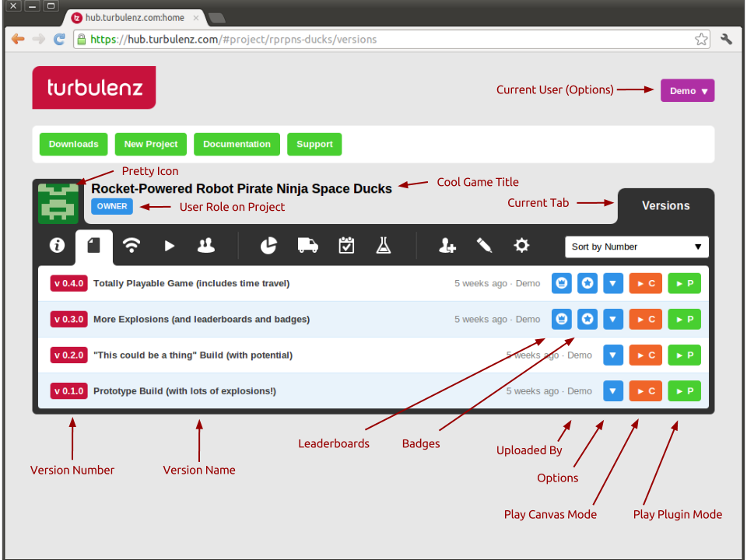
Task: Open the Demo user options menu
Action: [x=687, y=90]
